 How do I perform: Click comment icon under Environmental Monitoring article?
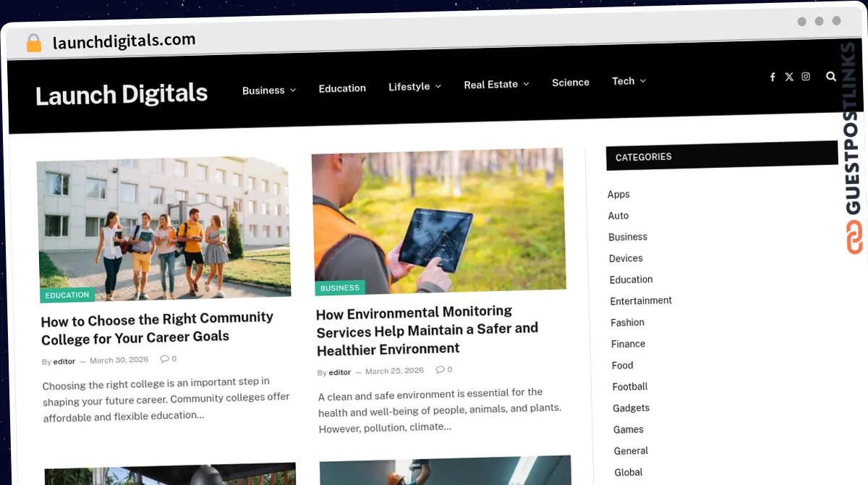[441, 370]
